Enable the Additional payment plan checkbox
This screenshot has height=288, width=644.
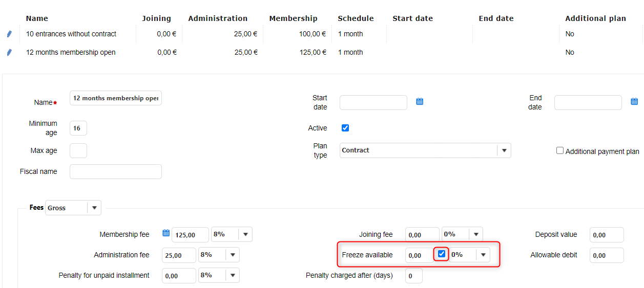coord(560,151)
